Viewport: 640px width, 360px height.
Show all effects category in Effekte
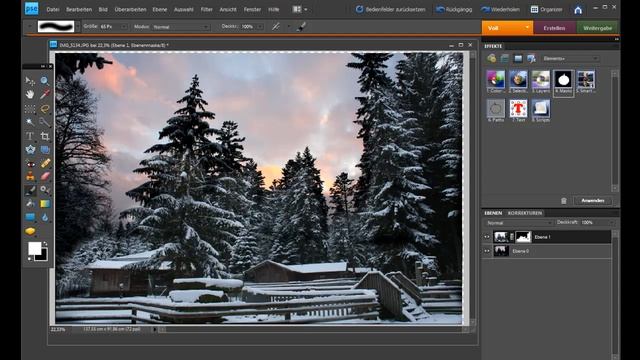pyautogui.click(x=531, y=58)
